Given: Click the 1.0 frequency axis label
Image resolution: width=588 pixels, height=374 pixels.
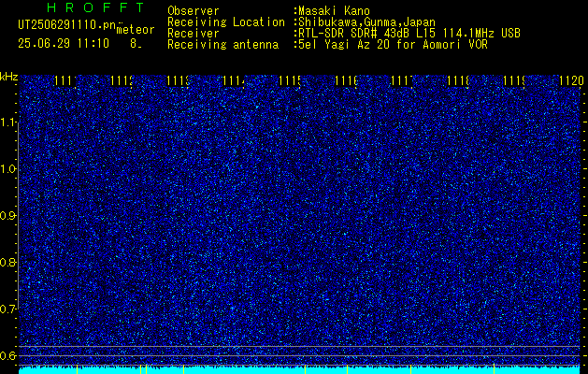Looking at the screenshot, I should [9, 169].
